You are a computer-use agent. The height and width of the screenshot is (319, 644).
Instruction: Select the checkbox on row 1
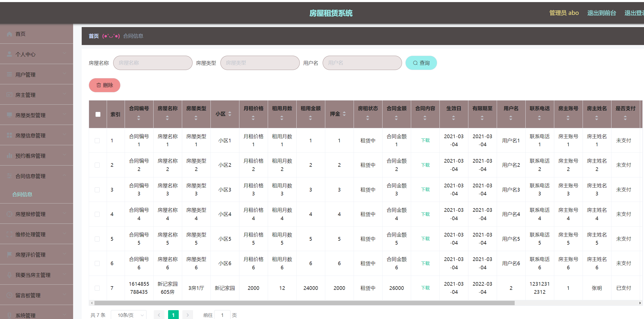[x=98, y=141]
